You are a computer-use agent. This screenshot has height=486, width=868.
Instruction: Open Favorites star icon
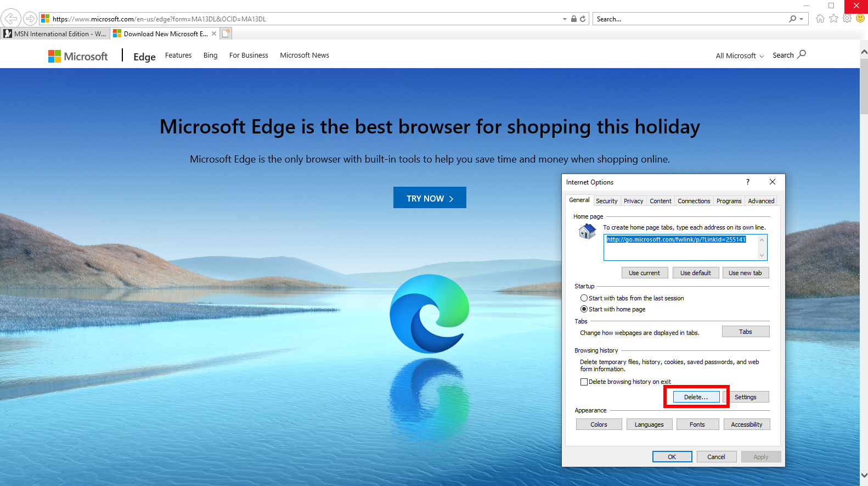click(x=833, y=19)
